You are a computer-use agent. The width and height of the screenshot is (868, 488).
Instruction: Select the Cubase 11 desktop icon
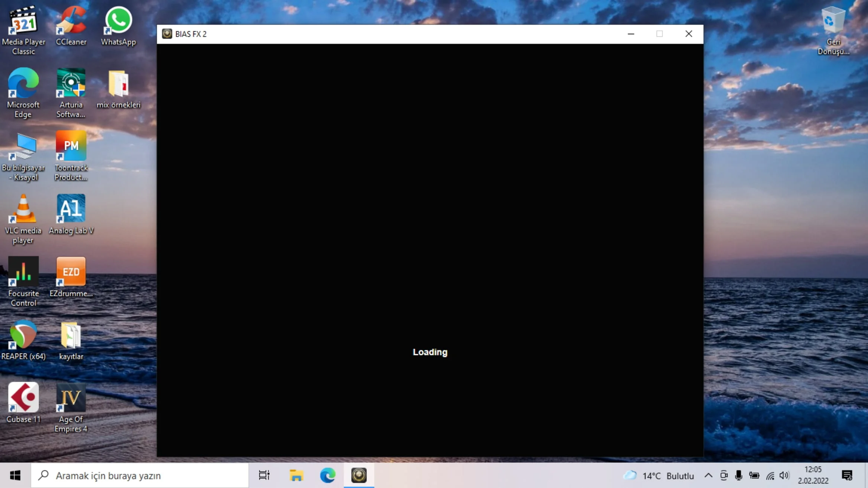pos(23,398)
